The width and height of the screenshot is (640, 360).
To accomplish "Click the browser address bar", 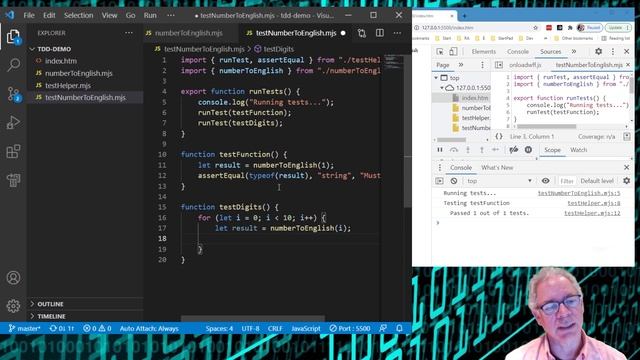I will tap(472, 27).
